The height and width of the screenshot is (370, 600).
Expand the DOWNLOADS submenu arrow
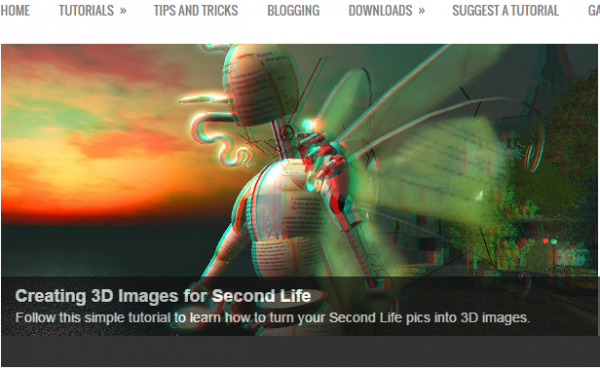click(421, 11)
